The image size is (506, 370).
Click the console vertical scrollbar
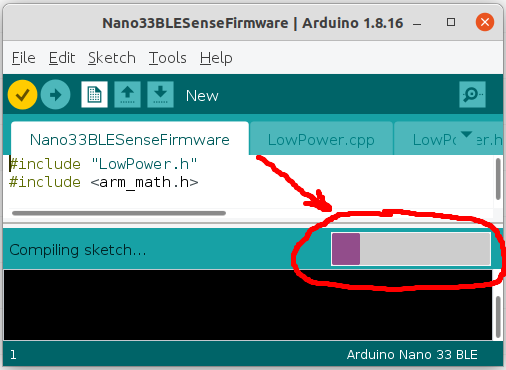(x=498, y=317)
